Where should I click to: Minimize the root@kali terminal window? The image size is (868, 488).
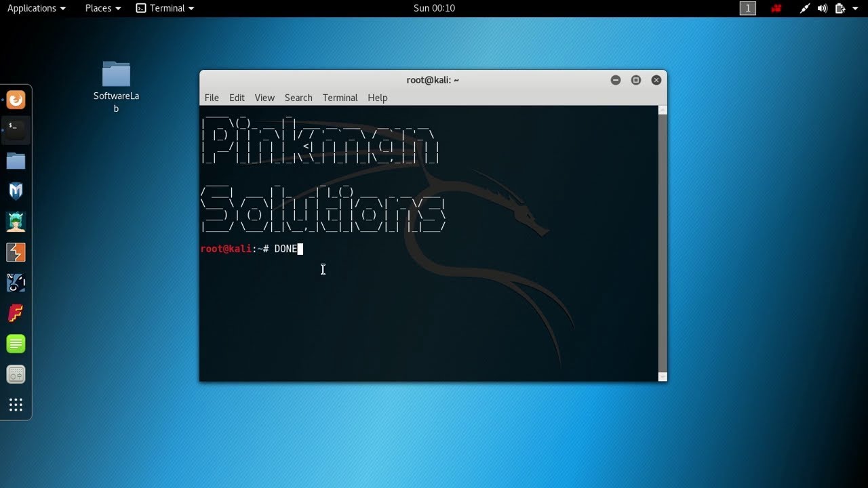pyautogui.click(x=616, y=80)
